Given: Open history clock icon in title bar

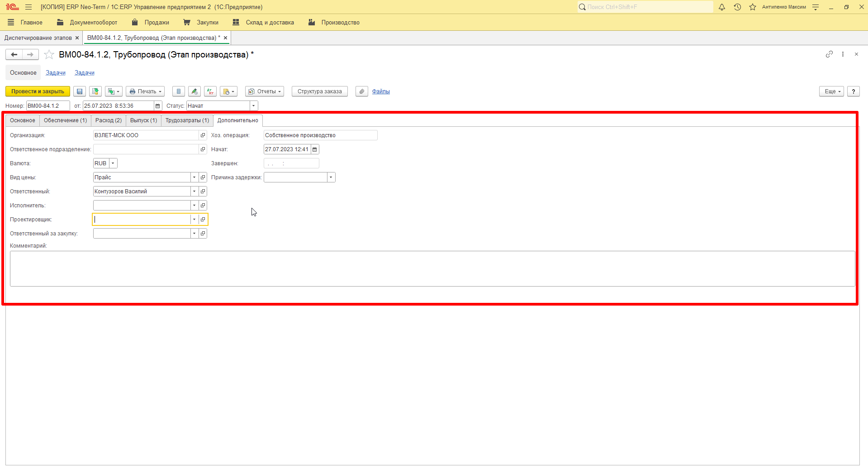Looking at the screenshot, I should tap(737, 7).
